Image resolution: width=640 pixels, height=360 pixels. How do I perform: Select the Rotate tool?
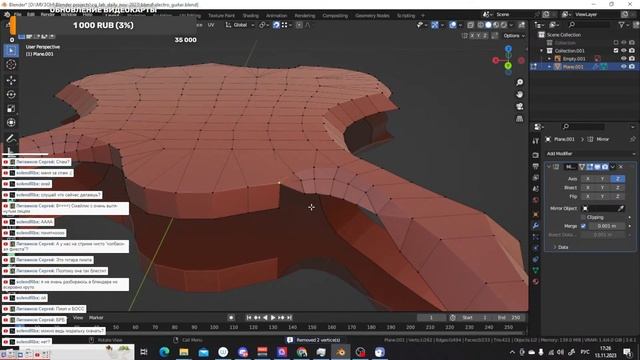pos(11,94)
